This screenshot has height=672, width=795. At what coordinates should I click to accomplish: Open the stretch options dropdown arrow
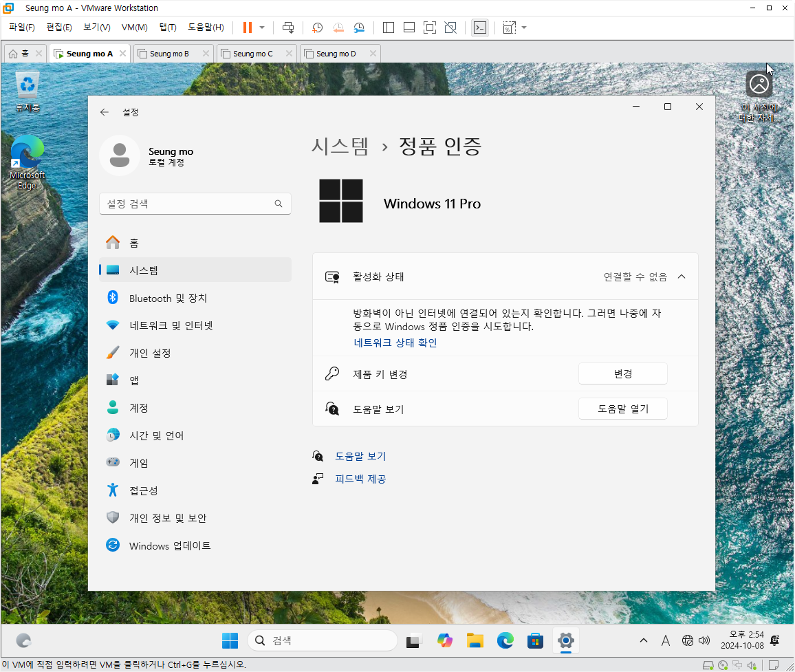524,28
